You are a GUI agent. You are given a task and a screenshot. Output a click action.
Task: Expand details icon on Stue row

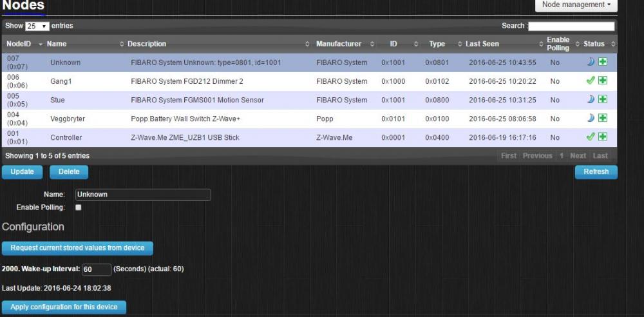[603, 99]
